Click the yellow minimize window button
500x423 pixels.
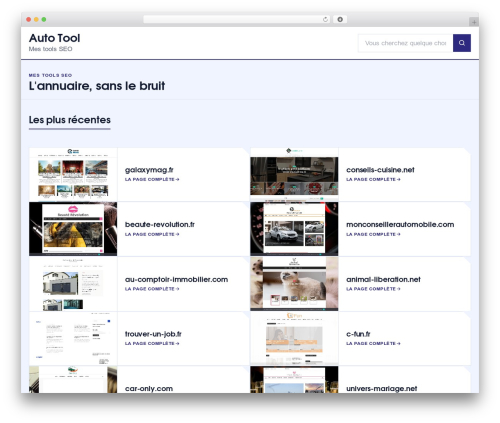[x=36, y=20]
